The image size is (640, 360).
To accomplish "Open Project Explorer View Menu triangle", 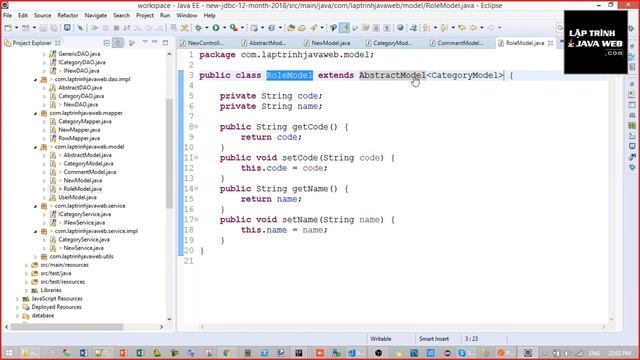I will (145, 42).
